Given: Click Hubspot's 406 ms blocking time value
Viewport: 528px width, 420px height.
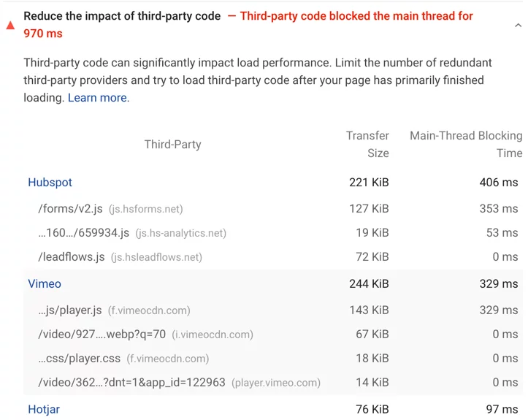Looking at the screenshot, I should [x=499, y=183].
